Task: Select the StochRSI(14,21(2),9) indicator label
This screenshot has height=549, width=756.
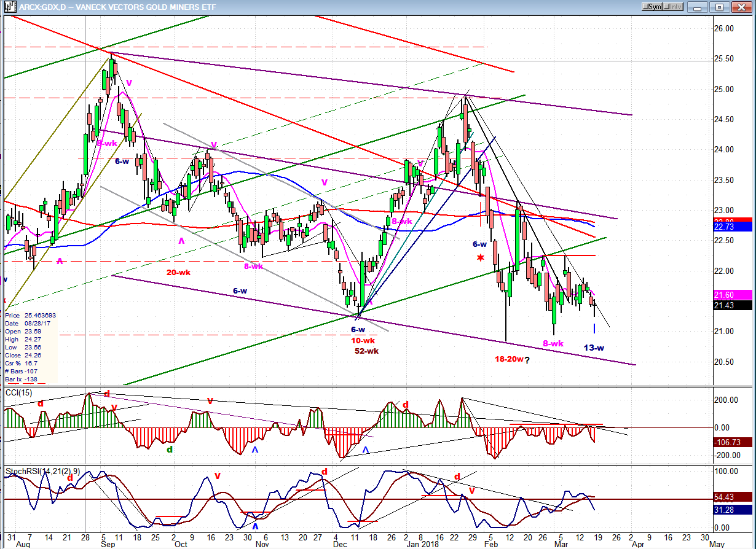Action: point(42,472)
